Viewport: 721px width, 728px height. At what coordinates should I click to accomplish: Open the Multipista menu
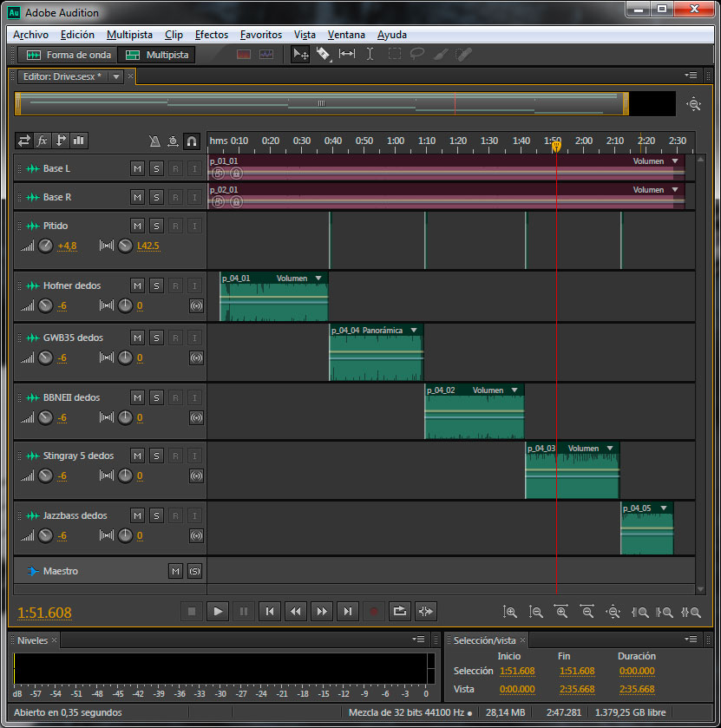[x=129, y=35]
